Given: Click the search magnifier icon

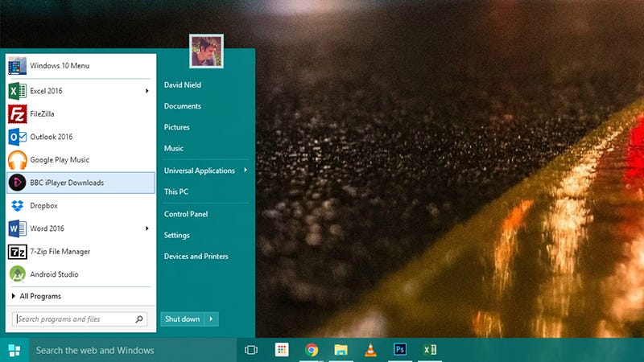Looking at the screenshot, I should pyautogui.click(x=139, y=319).
